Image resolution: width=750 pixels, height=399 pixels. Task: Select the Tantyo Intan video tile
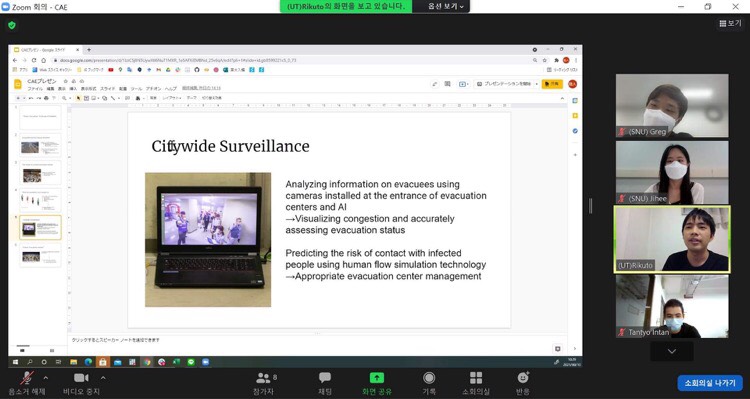tap(672, 306)
